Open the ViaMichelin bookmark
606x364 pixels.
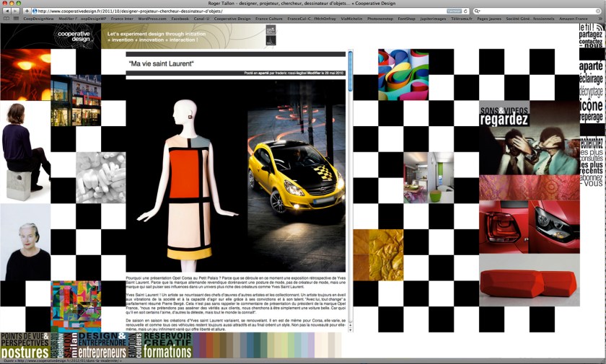click(351, 19)
